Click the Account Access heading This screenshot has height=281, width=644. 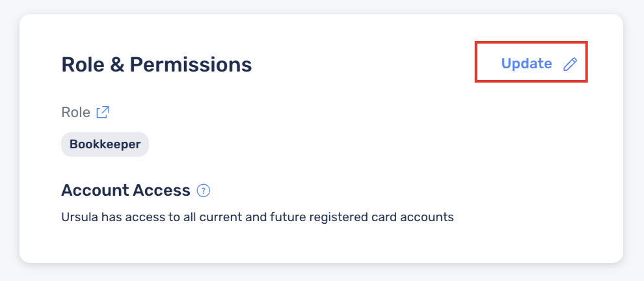[126, 190]
